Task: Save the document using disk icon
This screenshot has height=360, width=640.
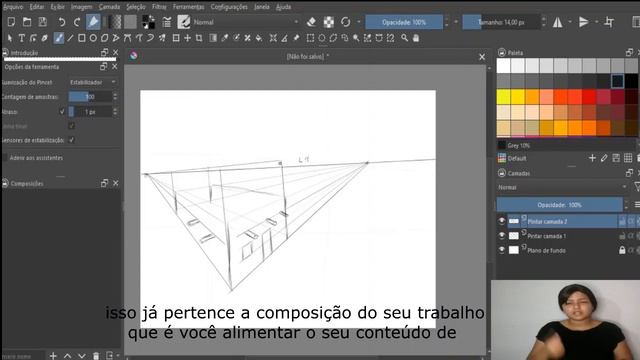Action: [42, 22]
